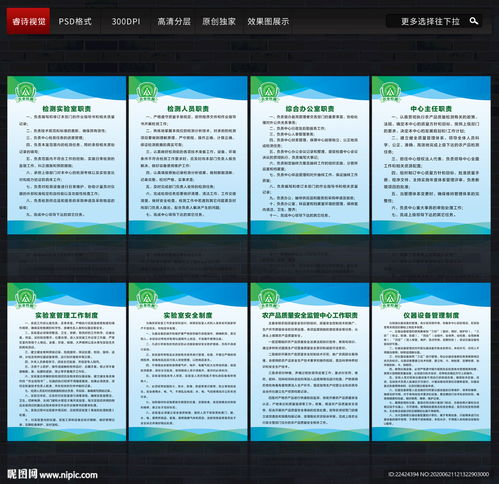499x484 pixels.
Task: Choose the 高清分层 header item
Action: click(x=174, y=22)
